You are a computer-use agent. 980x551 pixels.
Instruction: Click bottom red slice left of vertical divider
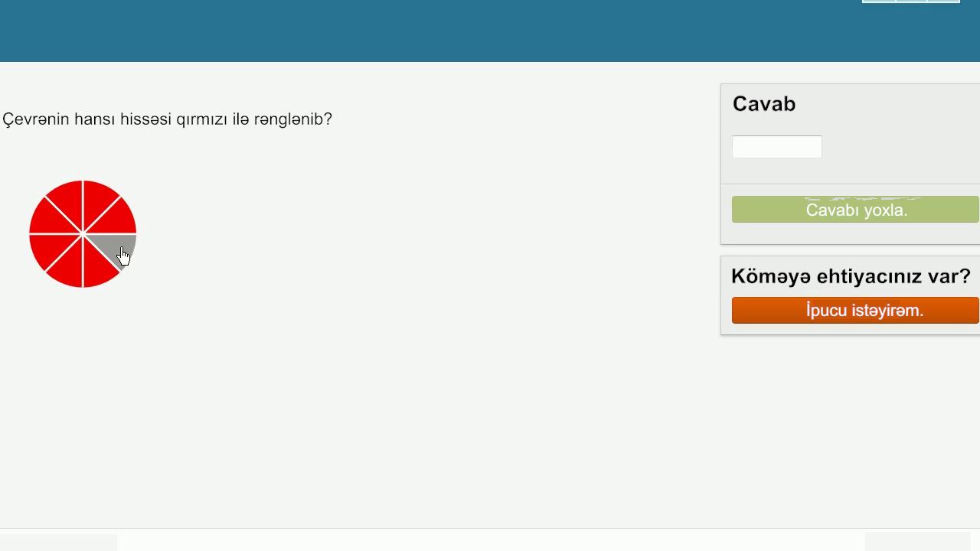(x=67, y=268)
